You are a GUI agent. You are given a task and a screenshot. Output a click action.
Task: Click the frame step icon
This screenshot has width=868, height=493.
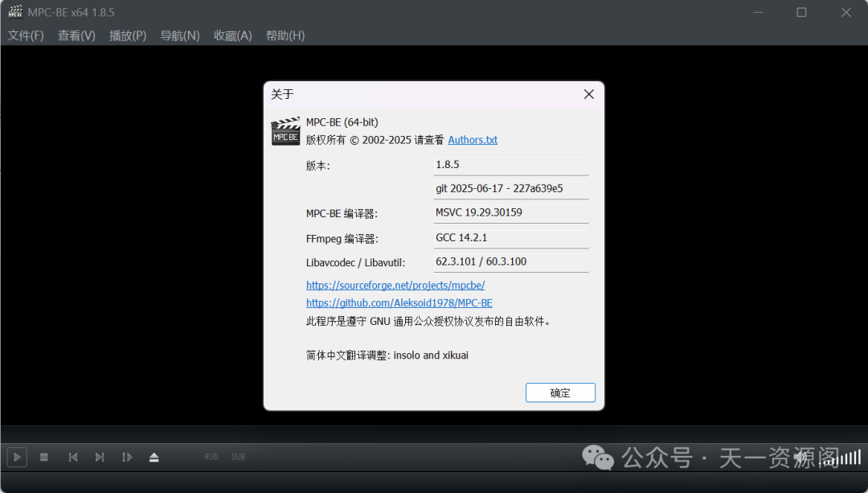tap(127, 457)
